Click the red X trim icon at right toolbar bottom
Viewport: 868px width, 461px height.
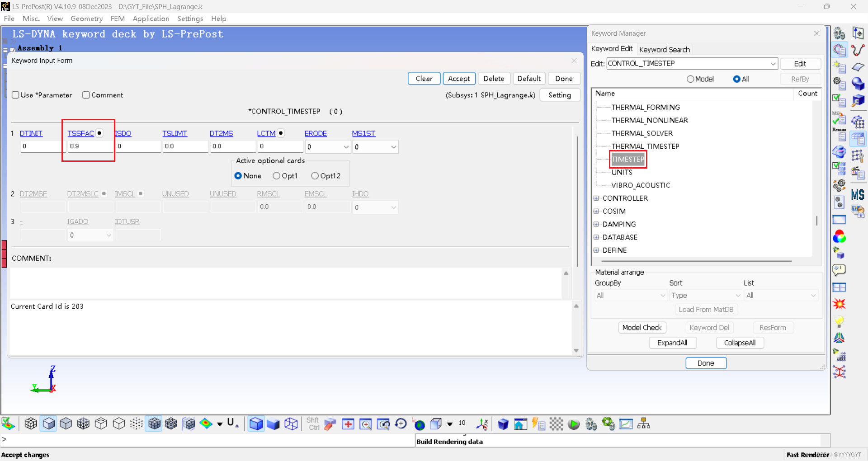[840, 372]
